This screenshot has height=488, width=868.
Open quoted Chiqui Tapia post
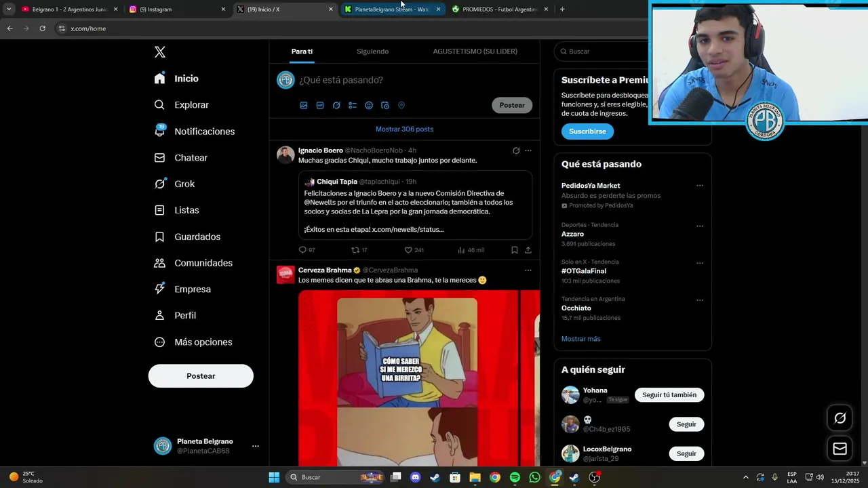(415, 205)
